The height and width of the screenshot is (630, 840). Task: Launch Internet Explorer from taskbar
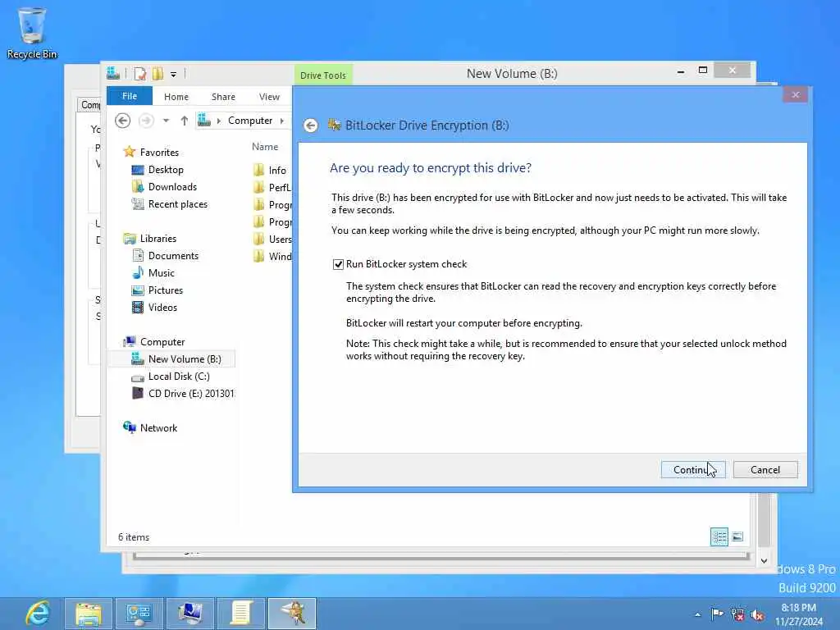pos(38,614)
